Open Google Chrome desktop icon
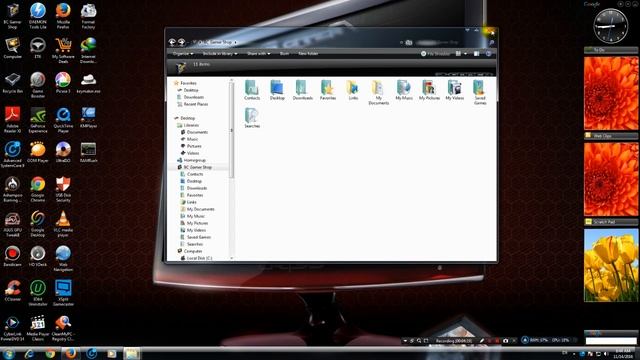Viewport: 640px width, 360px height. (x=38, y=189)
